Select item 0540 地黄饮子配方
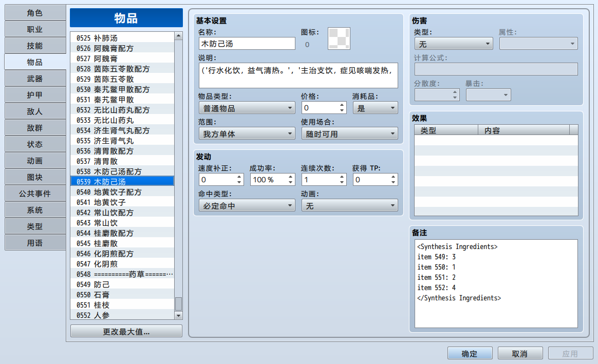This screenshot has width=598, height=364. 122,192
